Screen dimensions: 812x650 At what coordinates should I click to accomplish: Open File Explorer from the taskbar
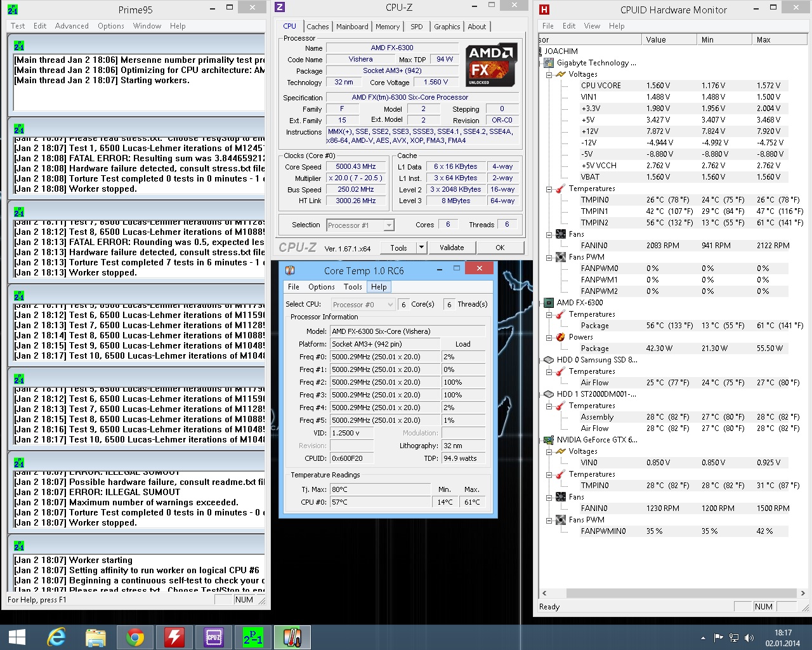tap(96, 637)
